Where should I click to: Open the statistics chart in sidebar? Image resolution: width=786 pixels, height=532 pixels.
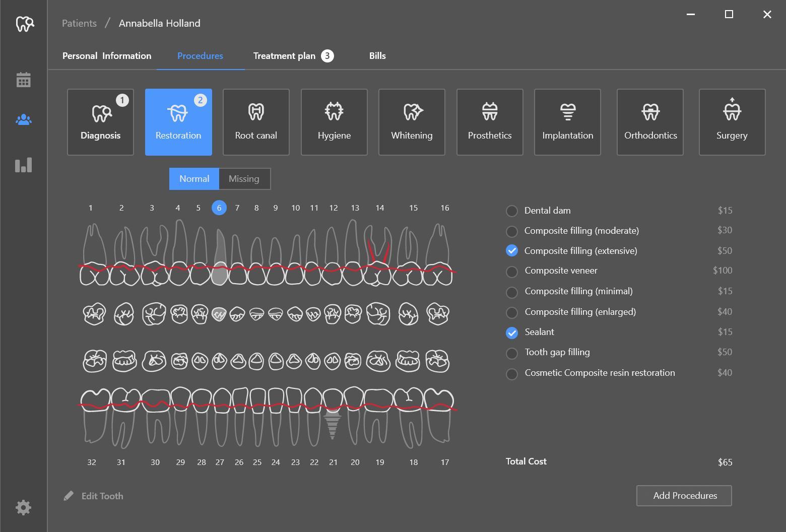(x=24, y=165)
